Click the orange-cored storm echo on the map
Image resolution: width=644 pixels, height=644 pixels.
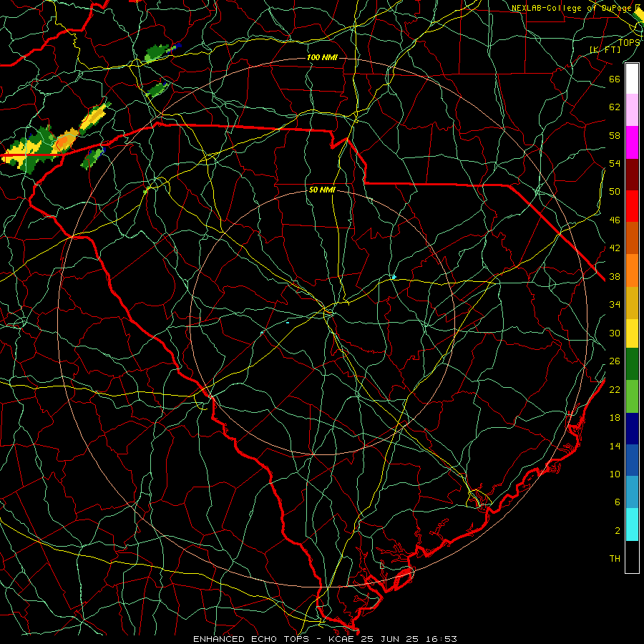click(x=65, y=141)
